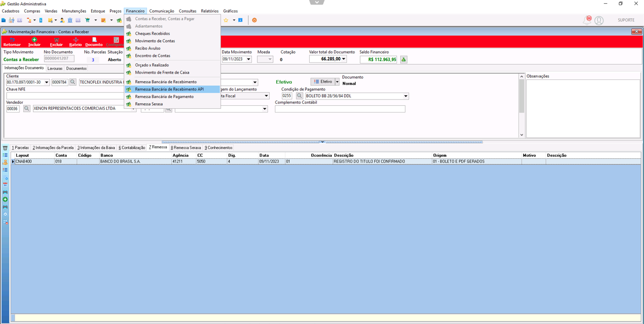Screen dimensions: 644x324
Task: Click the Rateio toolbar icon
Action: (x=75, y=40)
